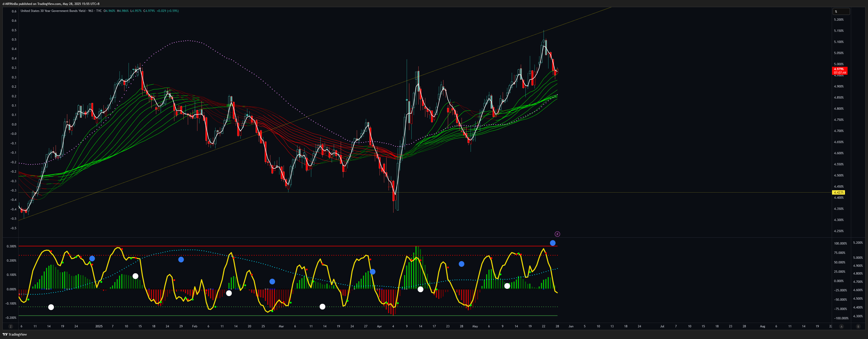The image size is (868, 339).
Task: Open the % unit box on price axis
Action: (x=841, y=11)
